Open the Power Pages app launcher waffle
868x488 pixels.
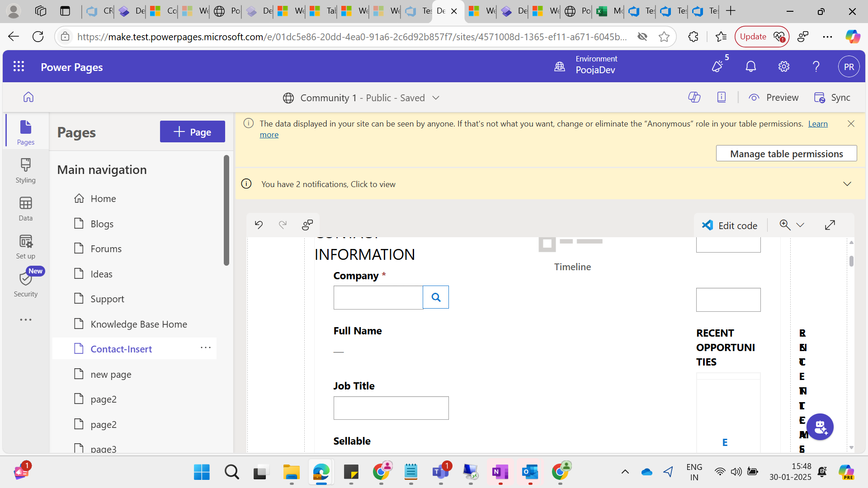(x=19, y=67)
